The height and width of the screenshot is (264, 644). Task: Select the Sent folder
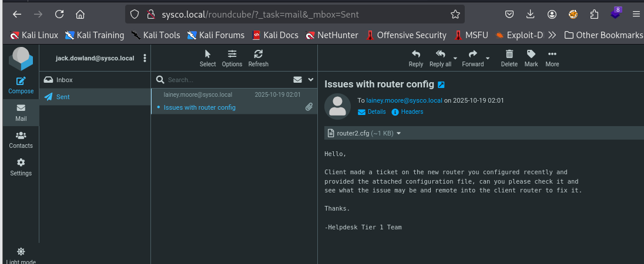[95, 97]
